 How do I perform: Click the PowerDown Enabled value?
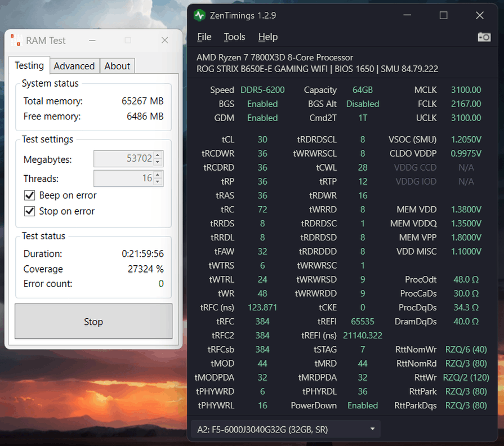(363, 405)
